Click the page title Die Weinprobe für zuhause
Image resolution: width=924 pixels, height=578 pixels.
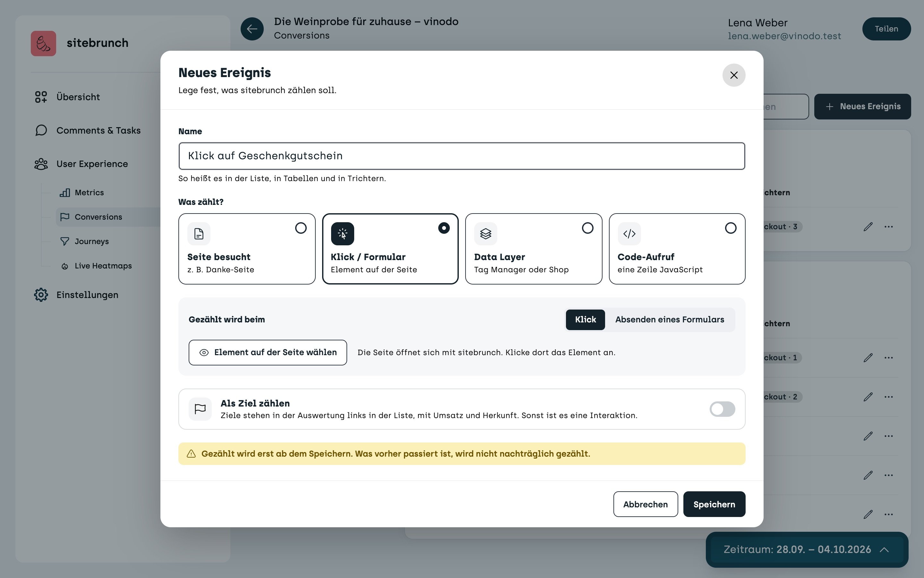click(366, 22)
